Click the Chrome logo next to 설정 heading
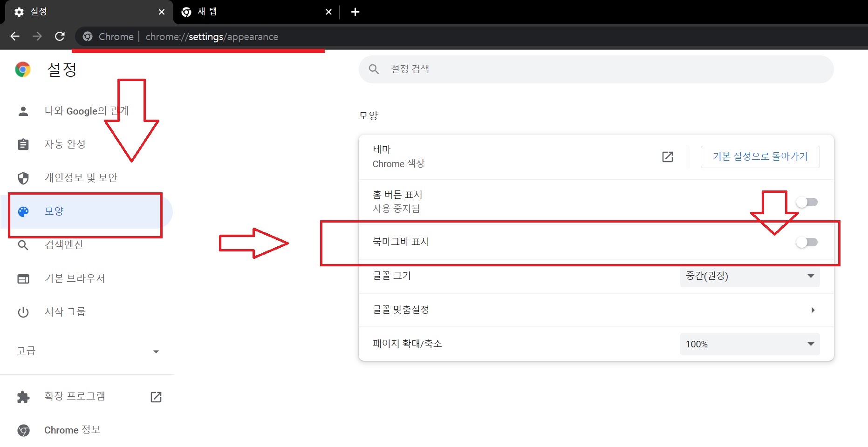 pos(23,69)
